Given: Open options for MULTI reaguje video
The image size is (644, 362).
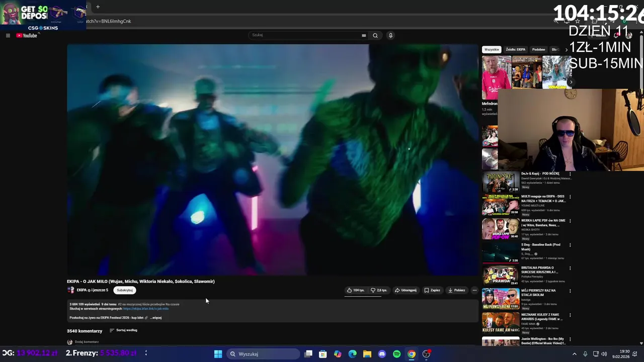Looking at the screenshot, I should (570, 197).
